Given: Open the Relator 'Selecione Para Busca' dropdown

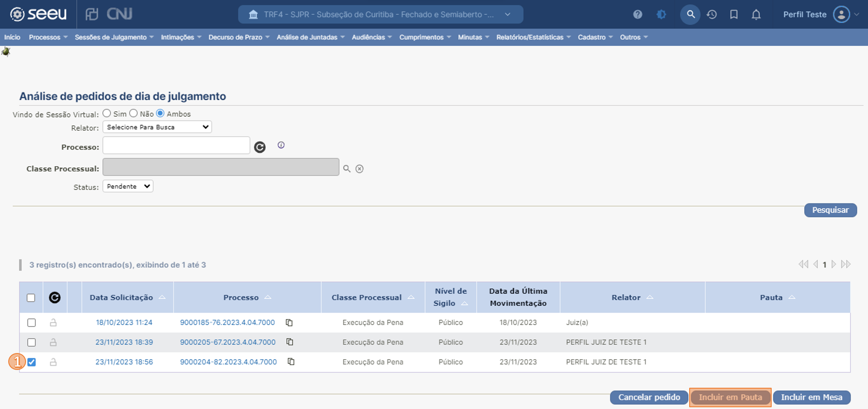Looking at the screenshot, I should pos(157,127).
